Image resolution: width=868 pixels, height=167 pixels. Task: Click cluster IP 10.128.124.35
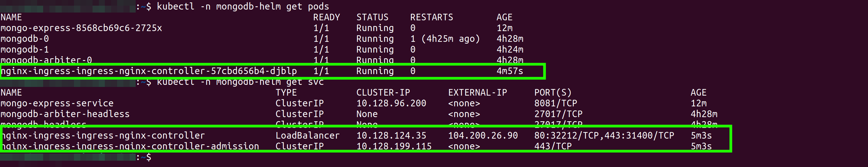[x=391, y=135]
